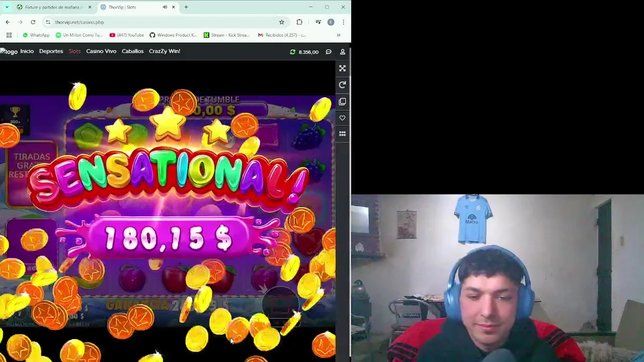Open the Chrome extensions puzzle icon

[x=299, y=22]
